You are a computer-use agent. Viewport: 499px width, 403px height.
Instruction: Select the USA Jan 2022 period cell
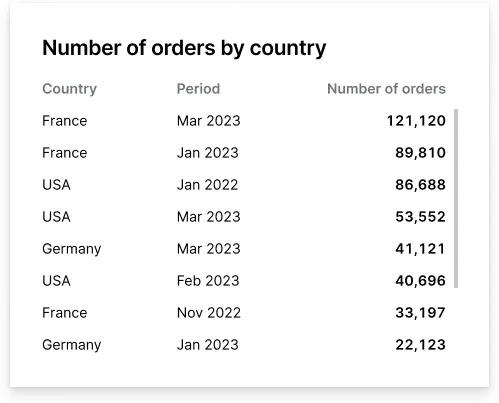pyautogui.click(x=207, y=185)
